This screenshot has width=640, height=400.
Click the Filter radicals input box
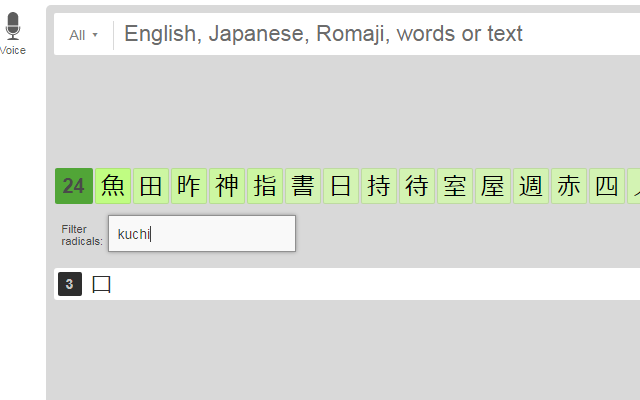click(x=202, y=233)
